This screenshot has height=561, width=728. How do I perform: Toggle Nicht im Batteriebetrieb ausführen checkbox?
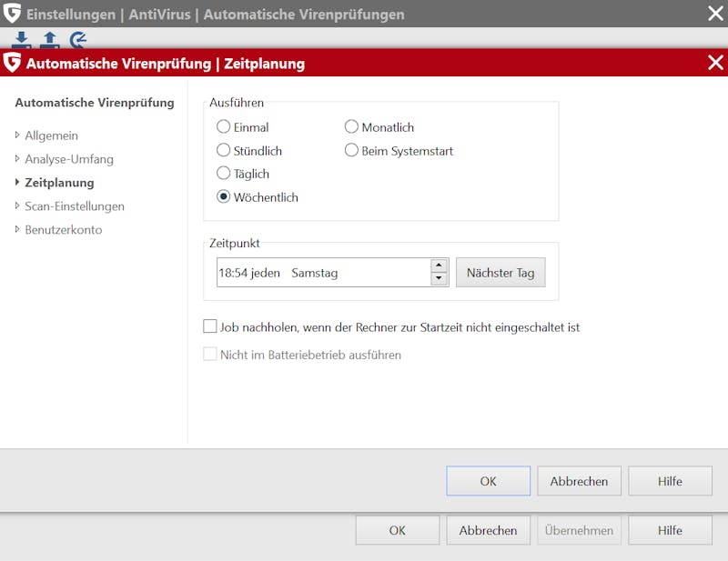(210, 354)
